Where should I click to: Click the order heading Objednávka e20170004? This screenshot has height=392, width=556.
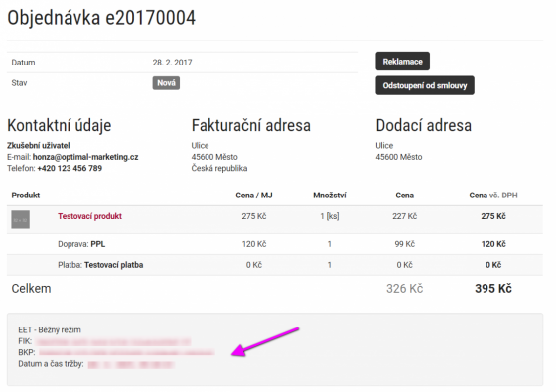tap(101, 18)
